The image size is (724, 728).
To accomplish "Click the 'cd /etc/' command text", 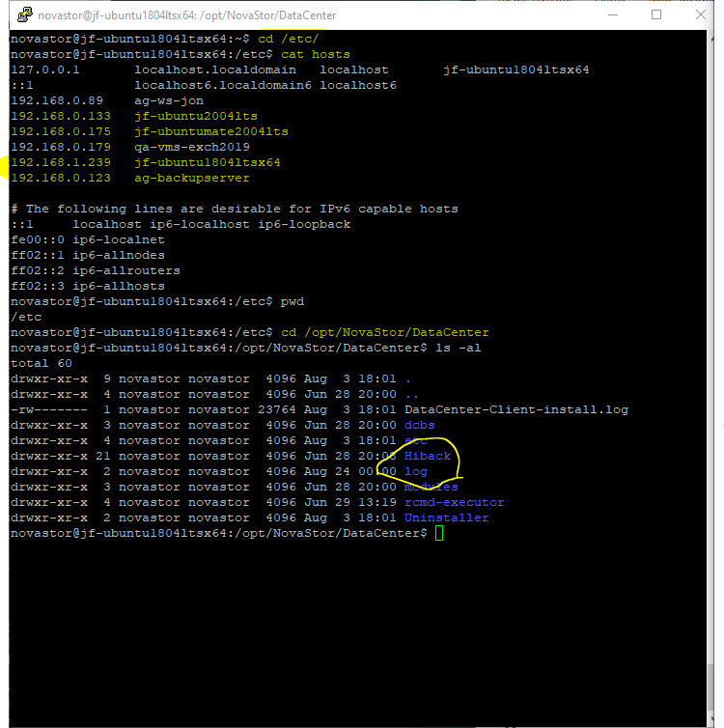I will (289, 39).
